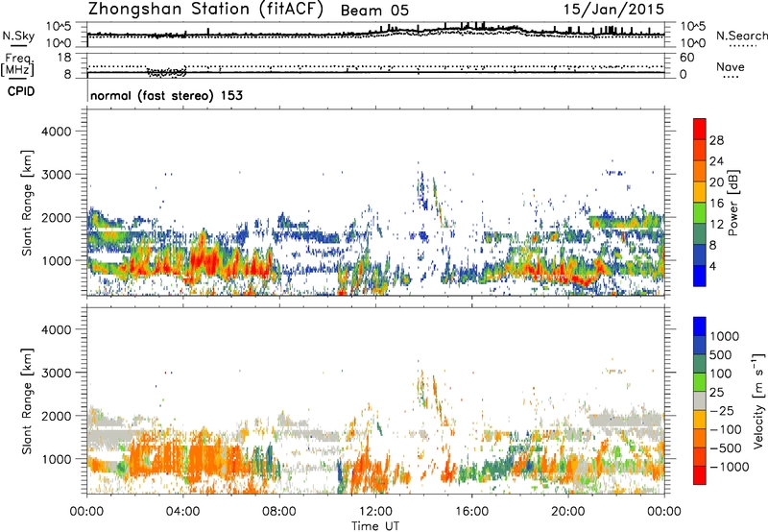Click the "Velocity [m s-1]" color bar title

tap(759, 400)
